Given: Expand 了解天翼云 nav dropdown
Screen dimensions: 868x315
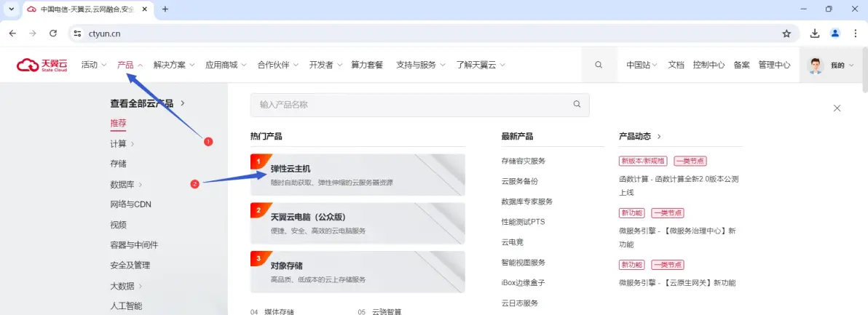Looking at the screenshot, I should tap(481, 65).
